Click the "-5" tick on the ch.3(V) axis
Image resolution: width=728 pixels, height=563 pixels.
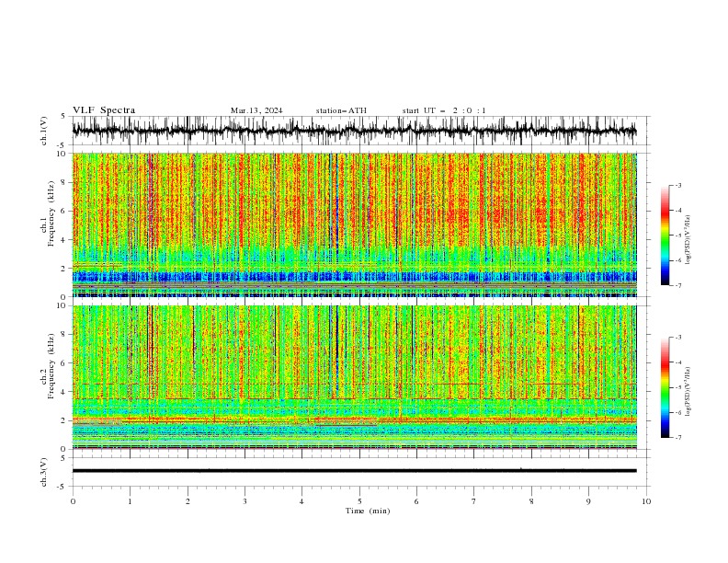pyautogui.click(x=63, y=487)
